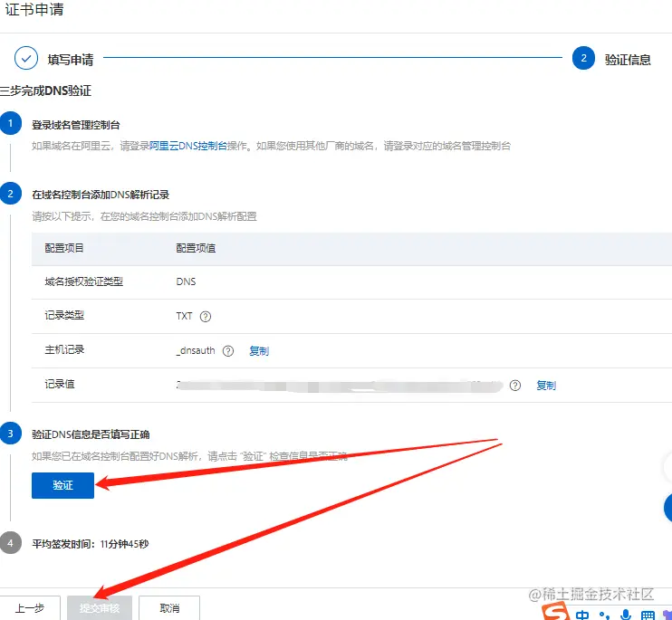Click the TXT record type value
672x620 pixels.
point(184,316)
